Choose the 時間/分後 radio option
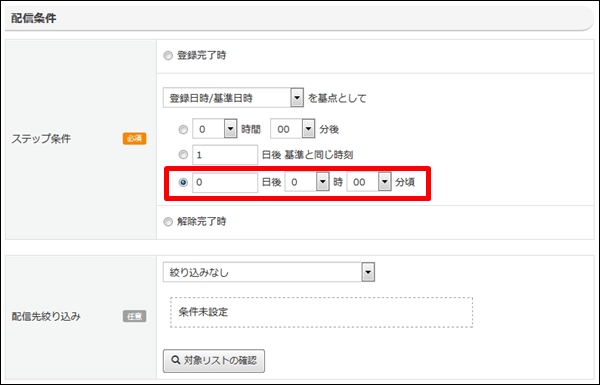This screenshot has height=385, width=600. 183,130
